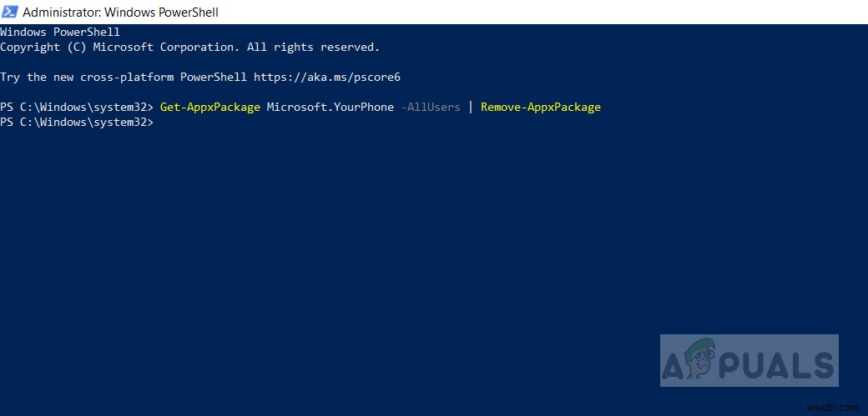Click the "Windows PowerShell" banner line in the console
This screenshot has width=868, height=416.
[60, 32]
